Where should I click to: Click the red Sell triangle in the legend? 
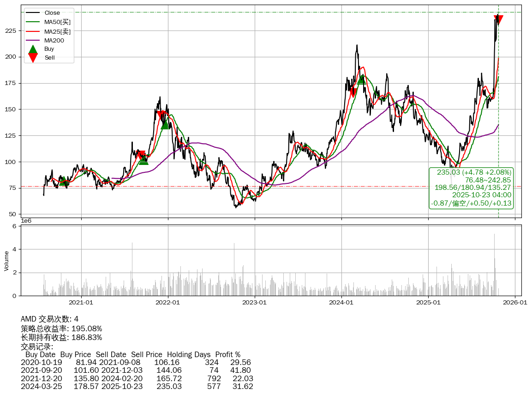point(33,57)
